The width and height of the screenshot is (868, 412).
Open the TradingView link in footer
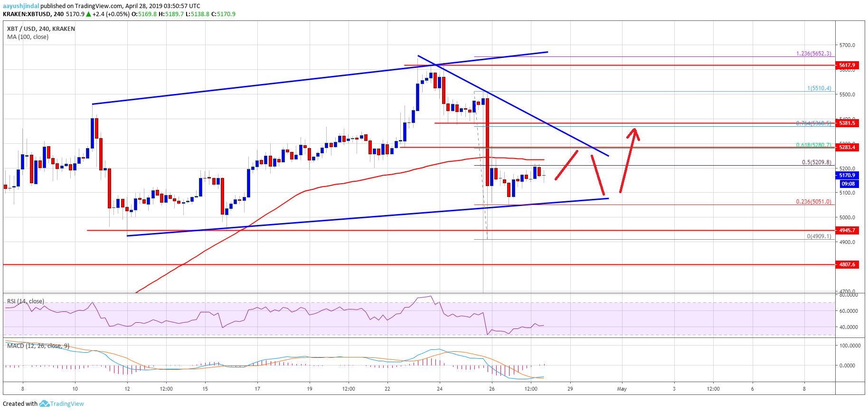point(67,404)
